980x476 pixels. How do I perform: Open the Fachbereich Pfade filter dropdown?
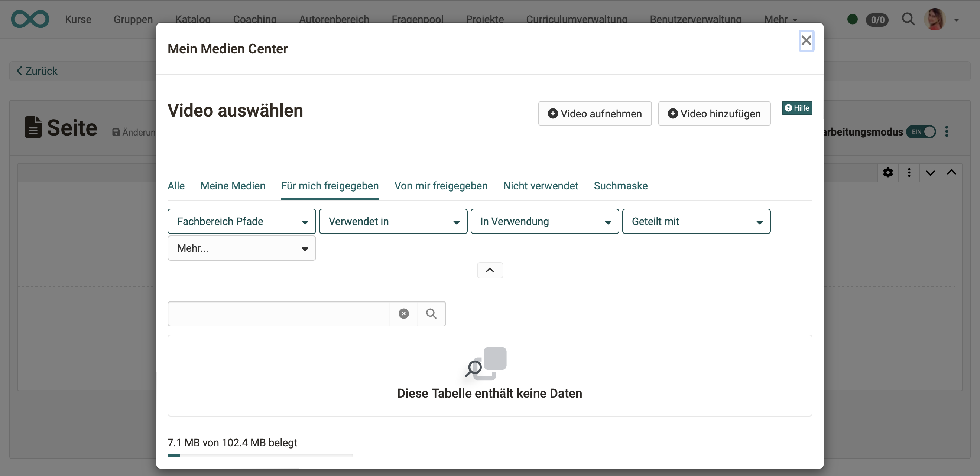coord(241,221)
